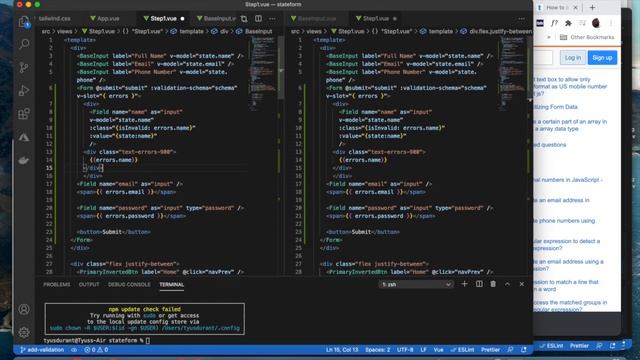Click the f? extension icon in browser
Viewport: 640px width, 360px height.
click(x=554, y=23)
